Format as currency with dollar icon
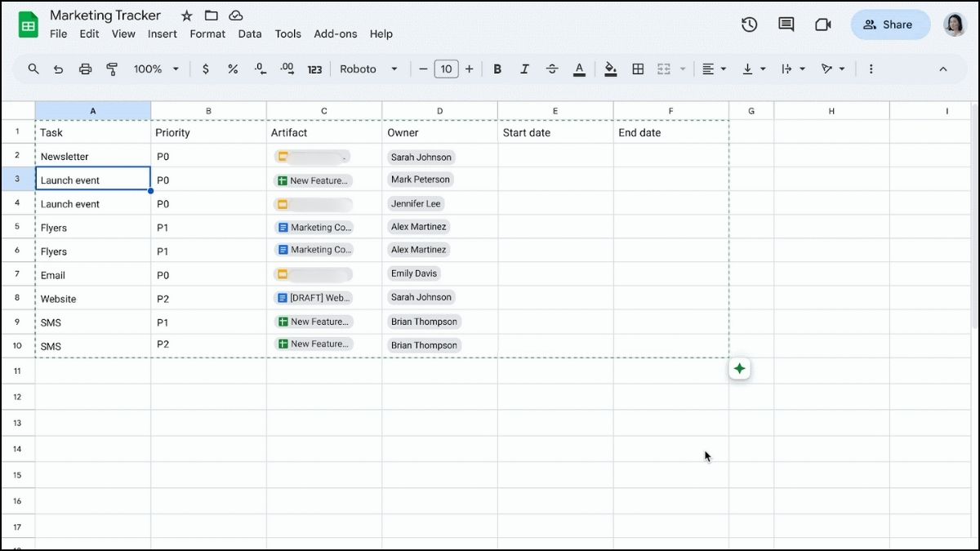 click(205, 69)
